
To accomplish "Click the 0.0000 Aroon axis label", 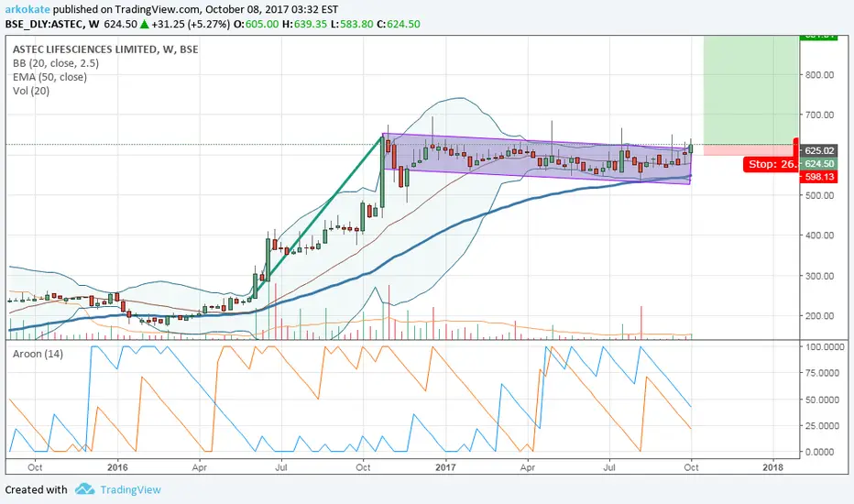I will point(820,452).
